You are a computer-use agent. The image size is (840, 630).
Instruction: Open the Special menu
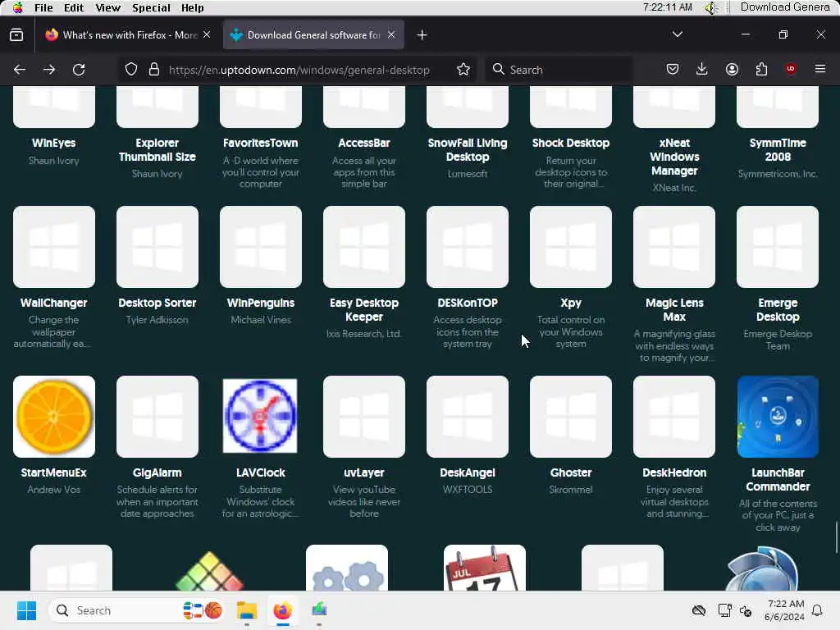tap(151, 7)
